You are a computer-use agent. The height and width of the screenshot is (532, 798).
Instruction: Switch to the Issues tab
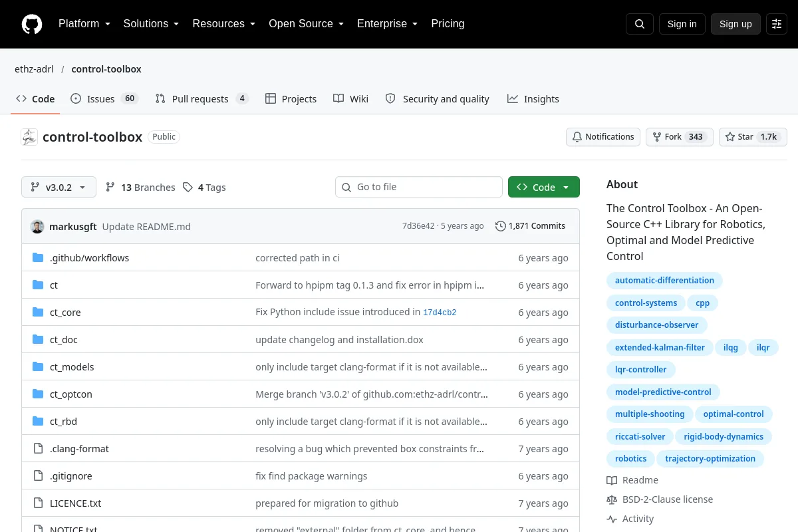pos(103,99)
